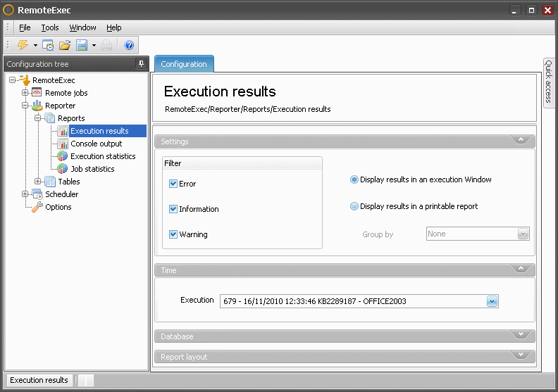The width and height of the screenshot is (558, 392).
Task: Open the save icon dropdown arrow
Action: (x=94, y=46)
